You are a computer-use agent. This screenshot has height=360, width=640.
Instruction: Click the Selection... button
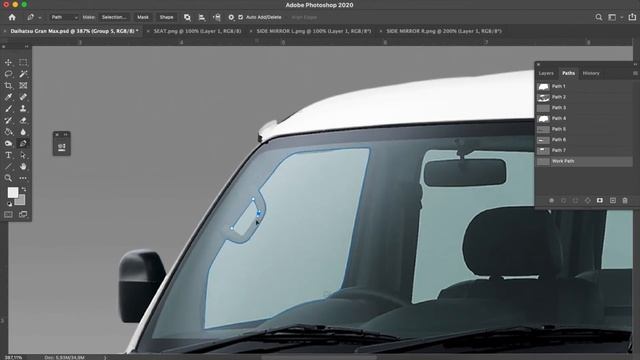(114, 17)
